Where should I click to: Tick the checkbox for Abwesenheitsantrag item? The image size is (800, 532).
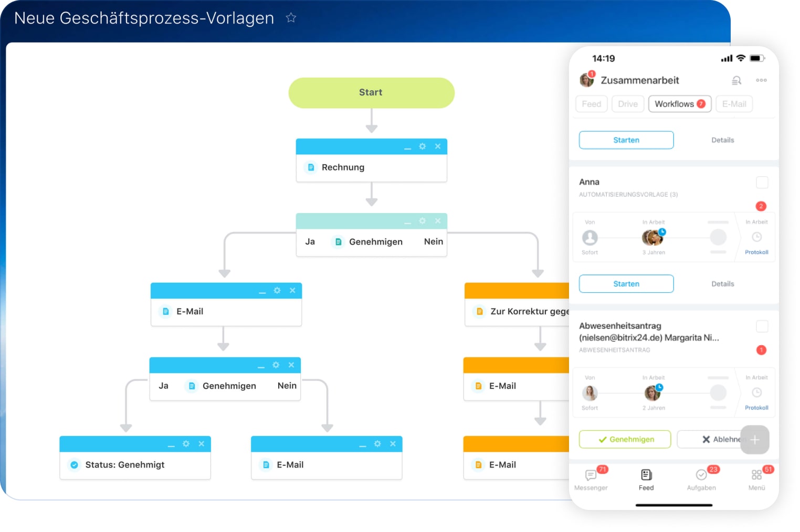(x=762, y=326)
